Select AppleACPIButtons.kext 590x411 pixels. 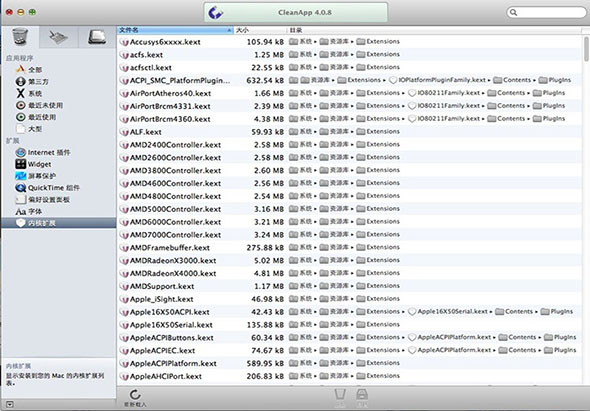[172, 338]
